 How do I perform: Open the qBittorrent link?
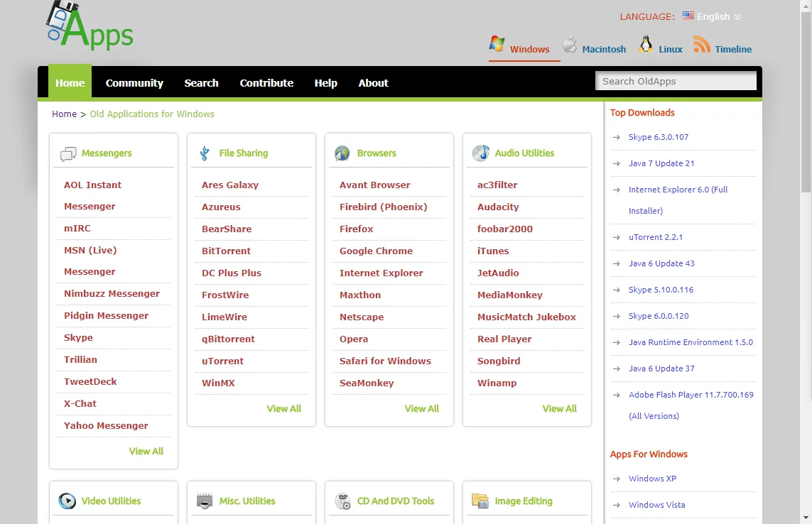click(228, 339)
